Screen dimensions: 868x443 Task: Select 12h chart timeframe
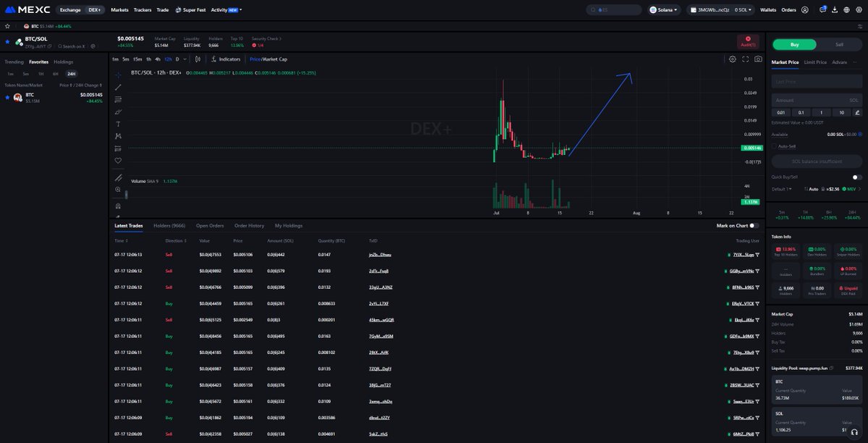(168, 59)
